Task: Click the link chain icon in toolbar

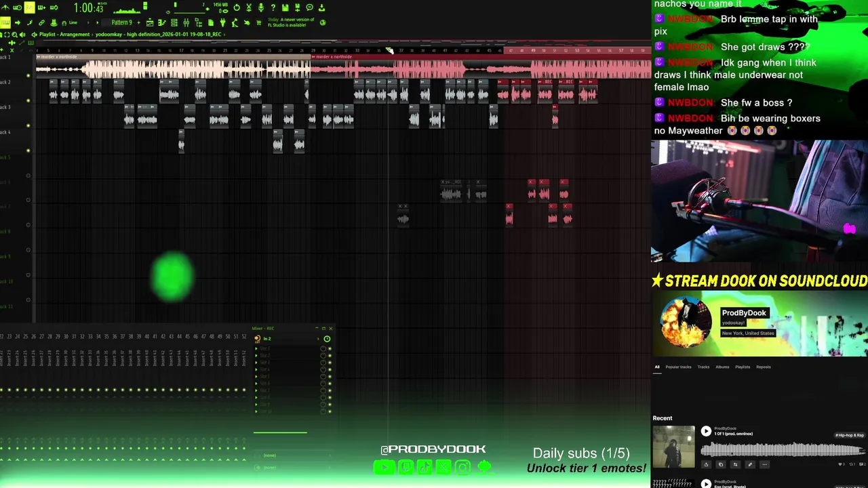Action: click(x=41, y=22)
